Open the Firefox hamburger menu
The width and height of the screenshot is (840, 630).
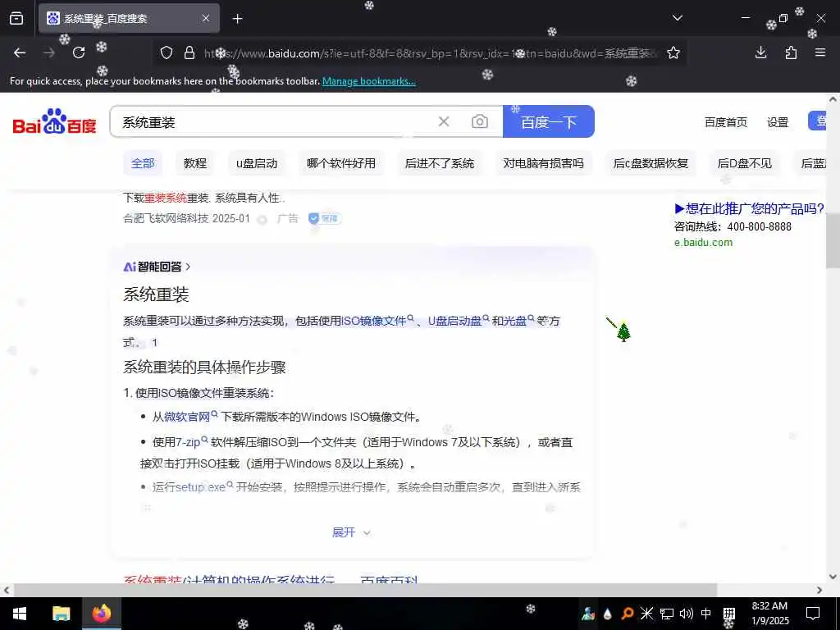[820, 52]
